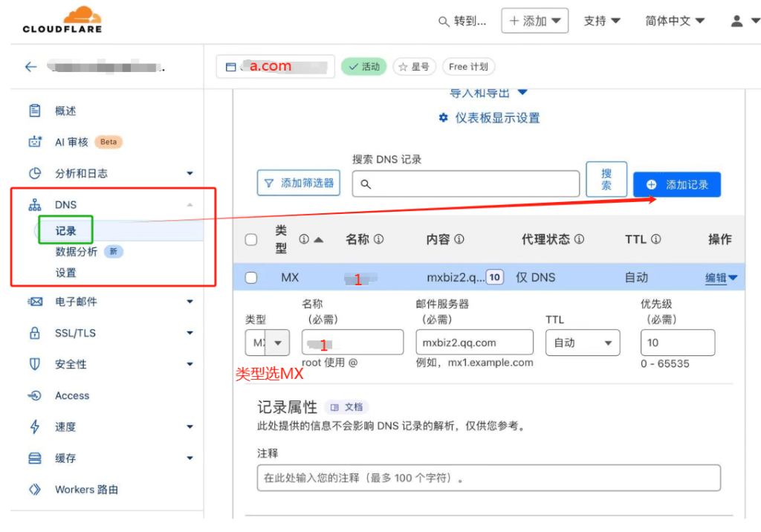Click the 概述 overview icon

click(35, 111)
